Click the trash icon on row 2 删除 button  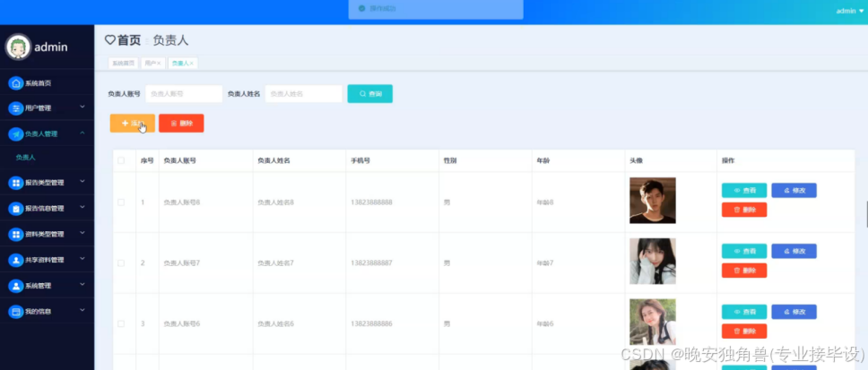point(737,271)
